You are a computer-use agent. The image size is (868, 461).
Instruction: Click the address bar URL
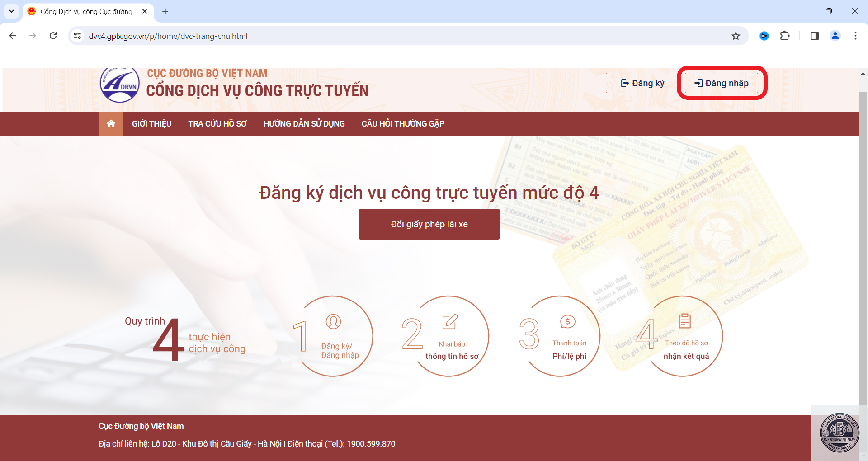(x=168, y=36)
